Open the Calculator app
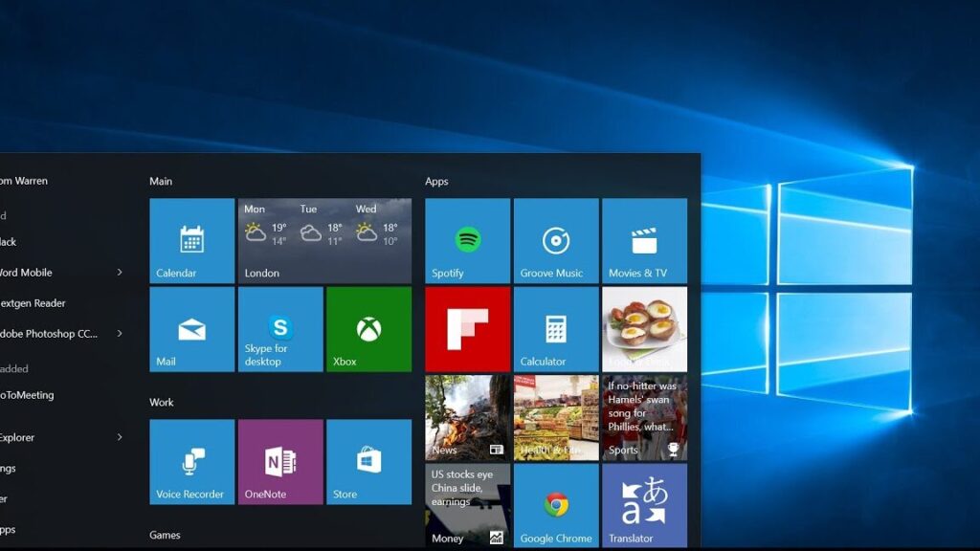Screen dimensions: 980x551 tap(555, 328)
